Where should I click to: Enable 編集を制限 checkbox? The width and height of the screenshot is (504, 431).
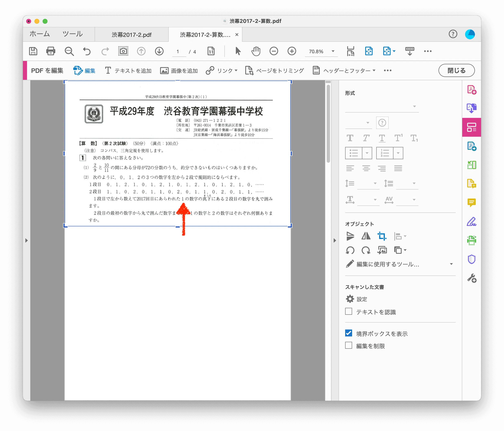pyautogui.click(x=349, y=346)
